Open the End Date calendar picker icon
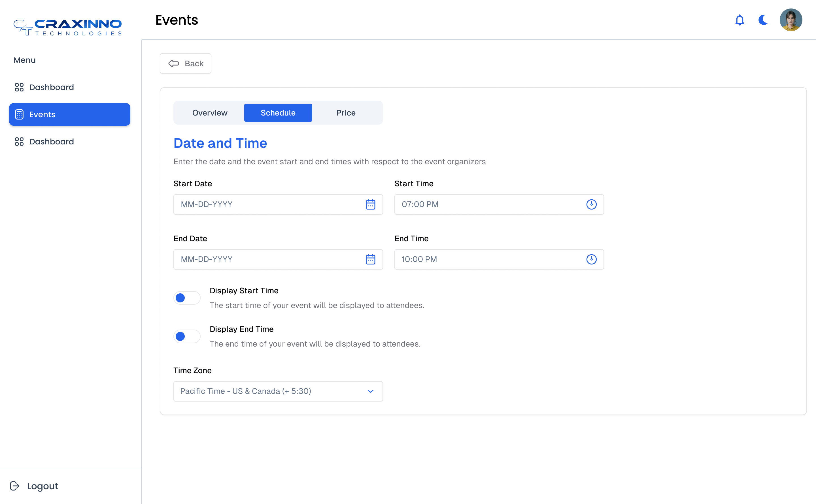Viewport: 816px width, 504px height. coord(371,259)
